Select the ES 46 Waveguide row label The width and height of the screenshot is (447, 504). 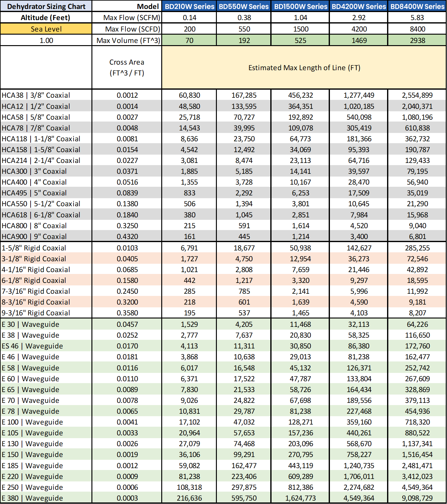(x=32, y=346)
